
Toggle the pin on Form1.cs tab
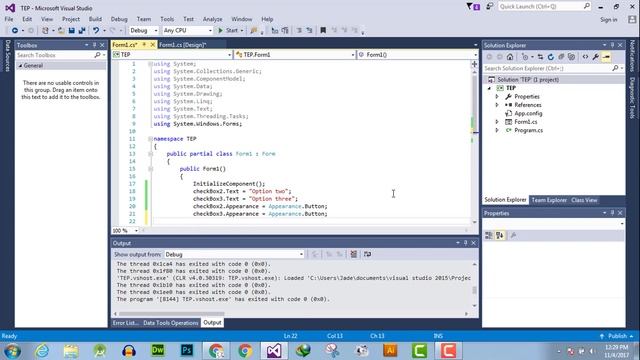(144, 44)
